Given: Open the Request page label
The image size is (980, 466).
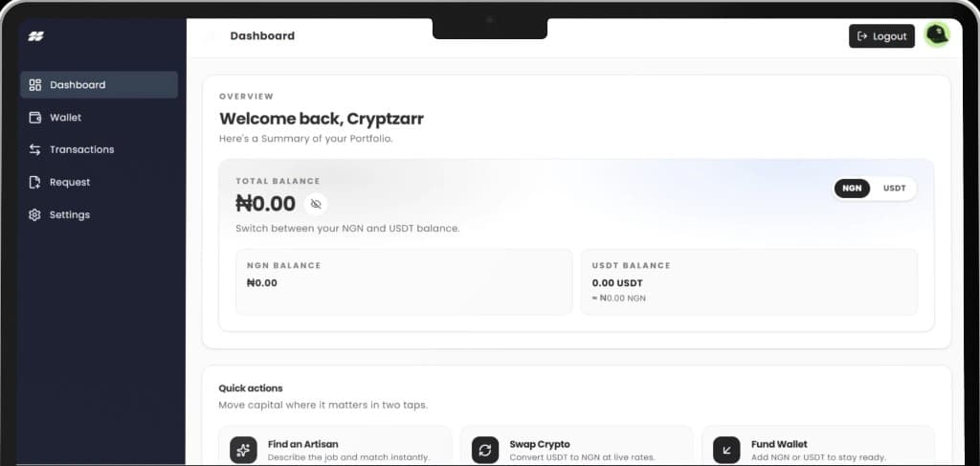Looking at the screenshot, I should tap(70, 183).
